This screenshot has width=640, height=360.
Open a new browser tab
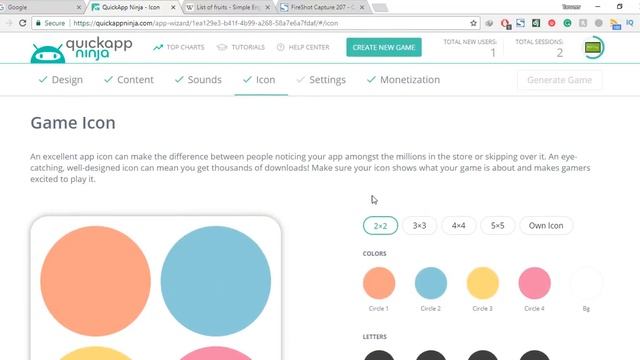(x=380, y=8)
